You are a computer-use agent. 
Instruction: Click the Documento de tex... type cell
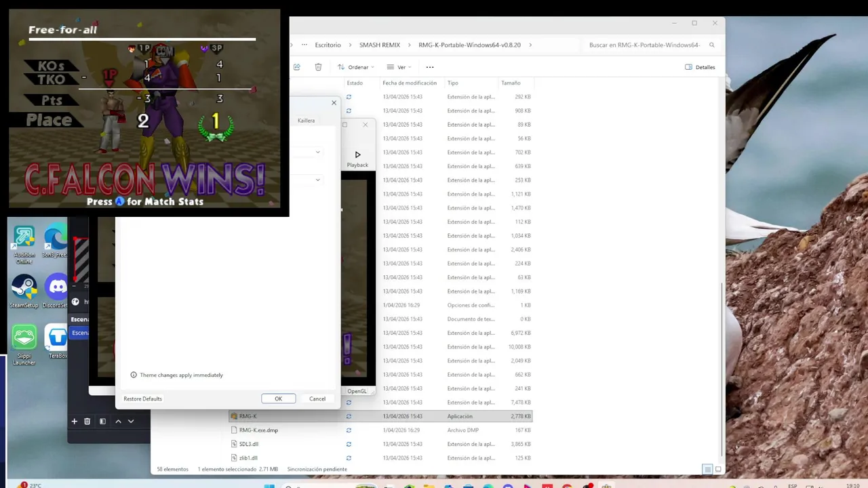pos(471,319)
